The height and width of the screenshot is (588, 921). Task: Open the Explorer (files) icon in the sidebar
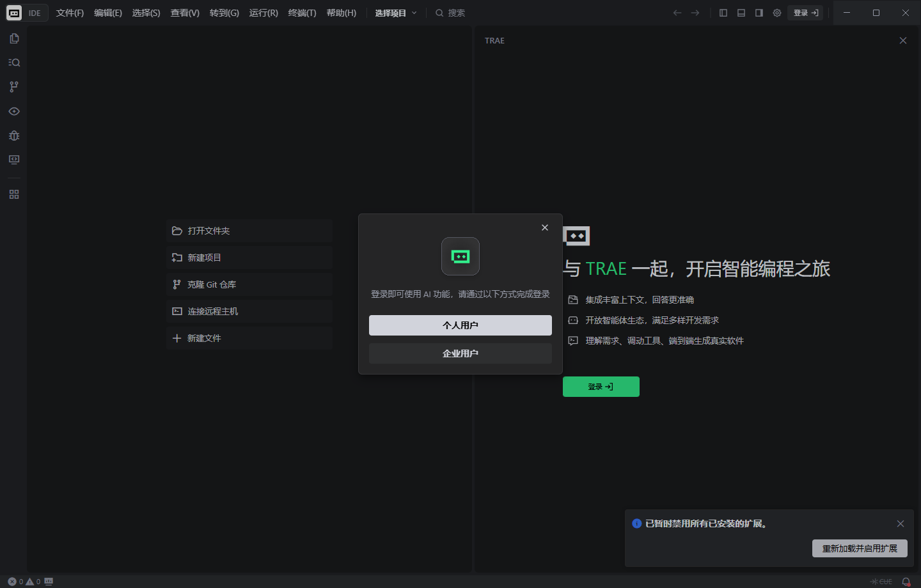[14, 38]
